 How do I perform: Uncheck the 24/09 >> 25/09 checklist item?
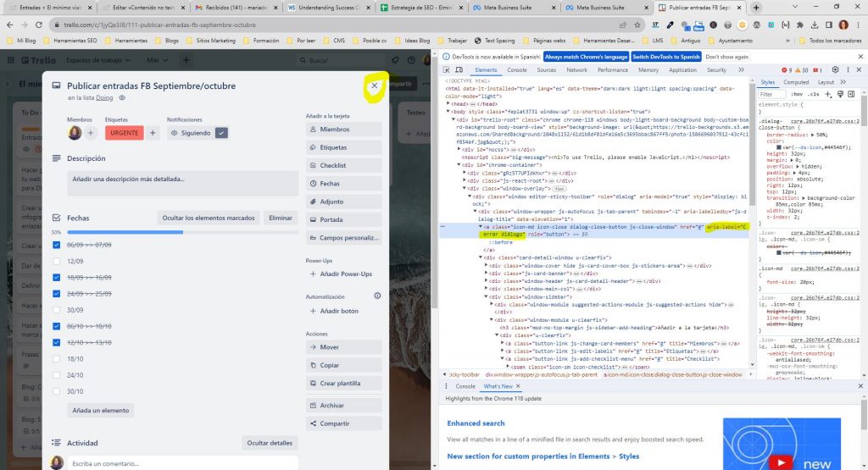(x=57, y=294)
